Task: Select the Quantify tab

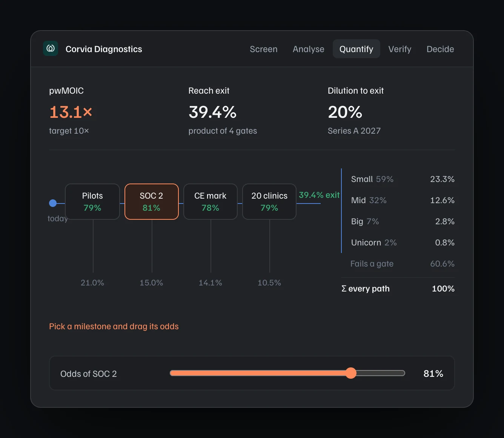Action: click(356, 49)
